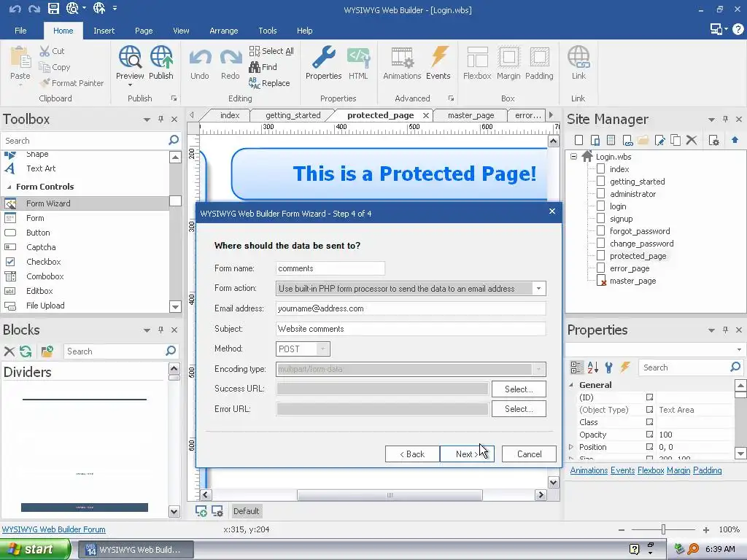Open the Toolbox panel options arrow

147,120
